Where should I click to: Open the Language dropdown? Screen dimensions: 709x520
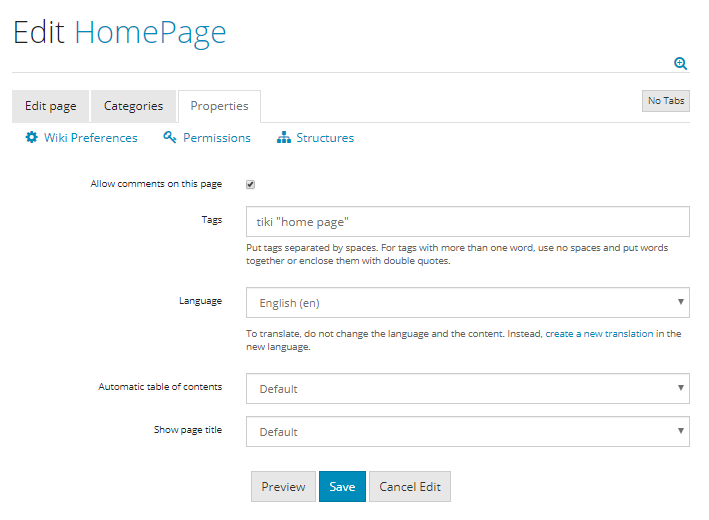(467, 302)
